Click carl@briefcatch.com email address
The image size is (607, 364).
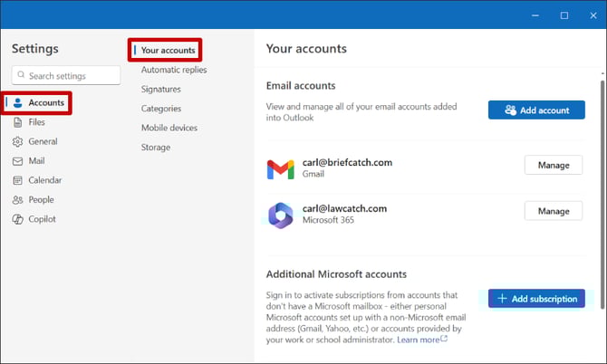(347, 162)
